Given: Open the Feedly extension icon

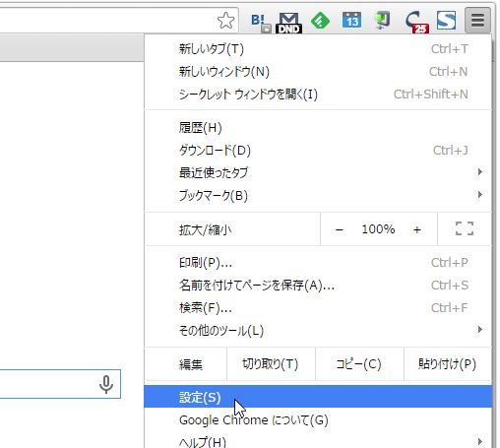Looking at the screenshot, I should (x=320, y=21).
